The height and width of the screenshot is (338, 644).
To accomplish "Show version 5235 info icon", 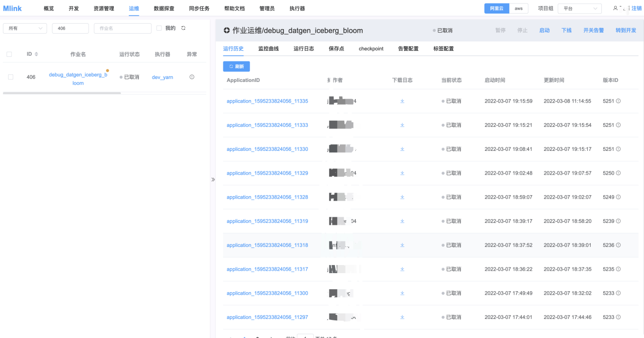I will [618, 269].
